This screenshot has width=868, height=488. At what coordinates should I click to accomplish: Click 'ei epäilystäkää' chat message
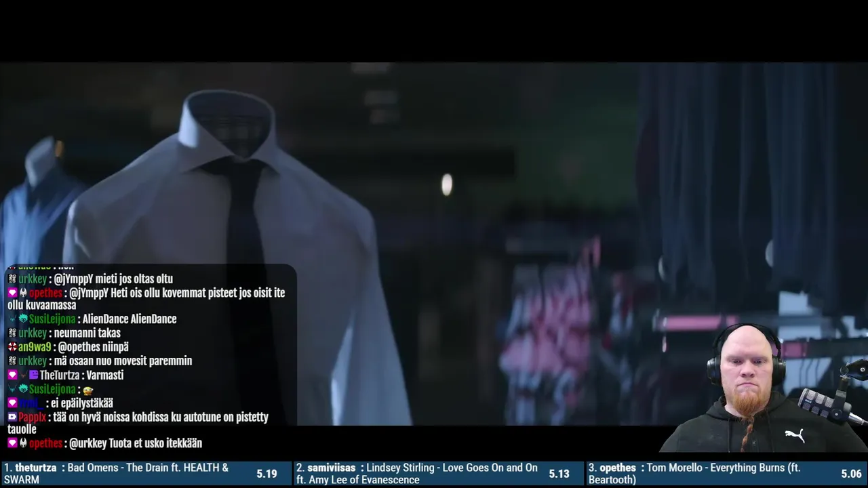(82, 403)
